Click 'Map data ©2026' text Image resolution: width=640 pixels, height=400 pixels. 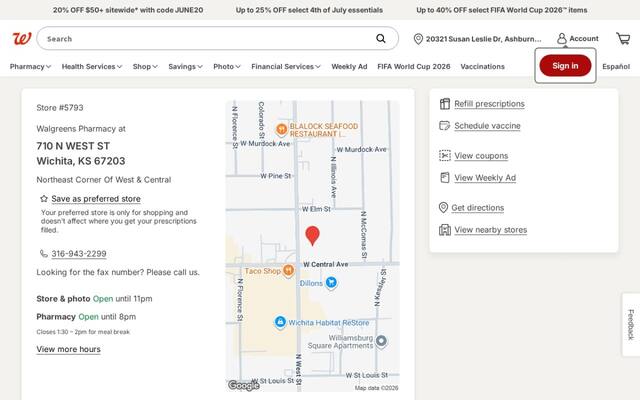pos(376,388)
